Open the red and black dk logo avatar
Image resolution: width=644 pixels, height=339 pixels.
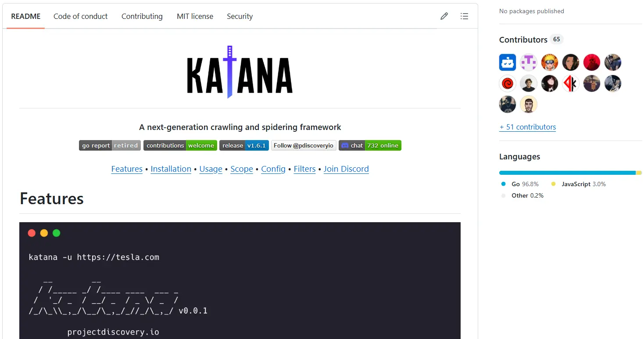pyautogui.click(x=571, y=83)
